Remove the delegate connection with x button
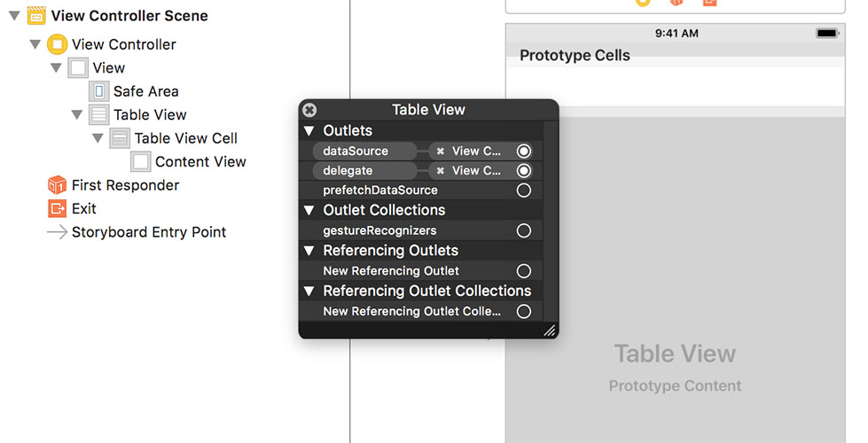This screenshot has height=443, width=868. click(441, 171)
